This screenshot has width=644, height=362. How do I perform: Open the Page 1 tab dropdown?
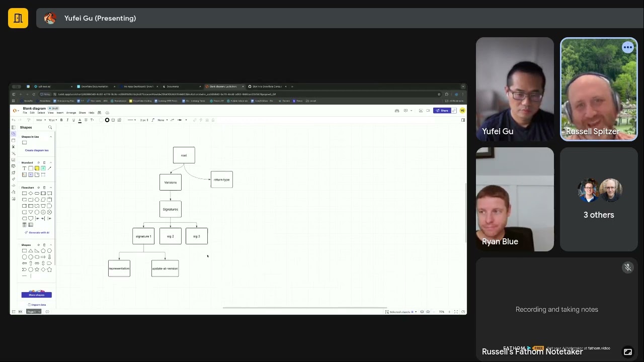[x=33, y=312]
